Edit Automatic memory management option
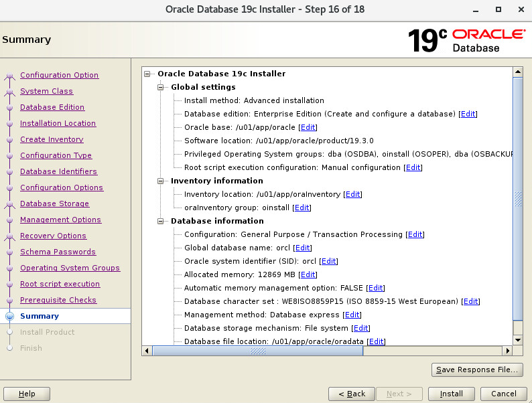Screen dimensions: 532x403 (376, 288)
